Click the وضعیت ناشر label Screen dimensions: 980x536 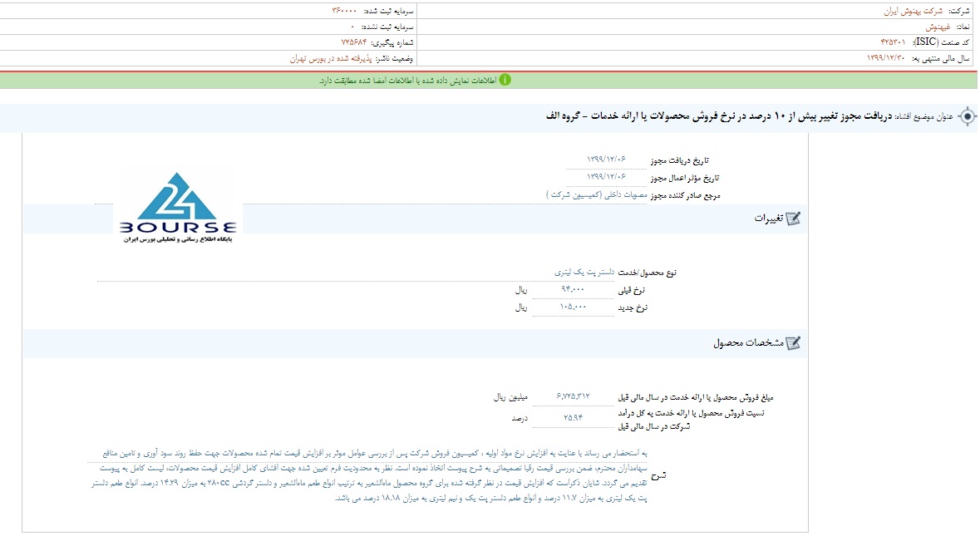[394, 58]
